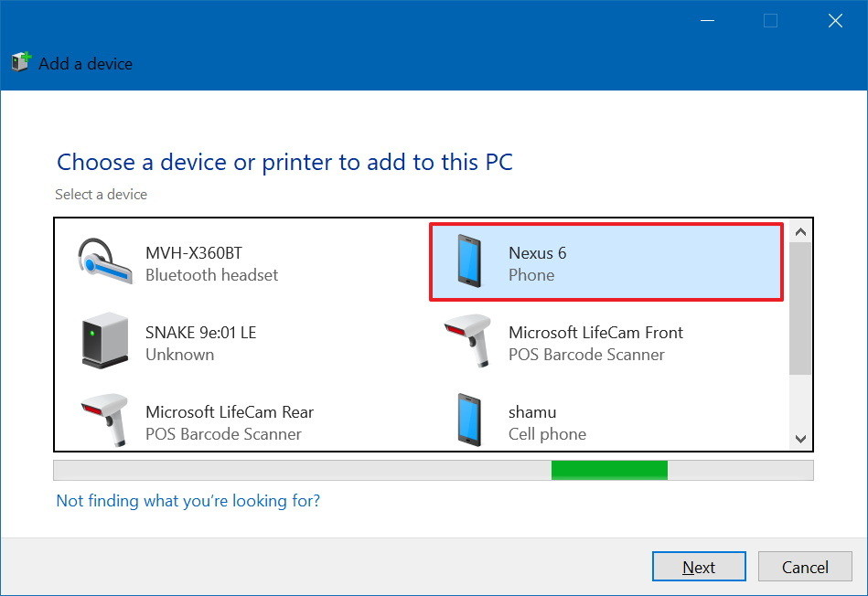This screenshot has height=596, width=868.
Task: Click the scrollbar down arrow
Action: coord(800,438)
